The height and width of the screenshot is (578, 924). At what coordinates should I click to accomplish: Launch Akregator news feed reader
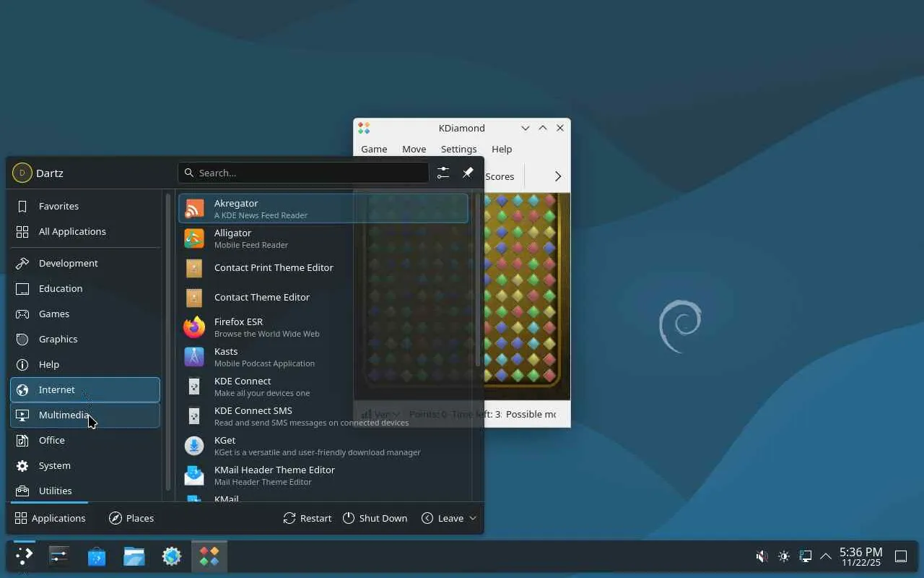click(323, 209)
